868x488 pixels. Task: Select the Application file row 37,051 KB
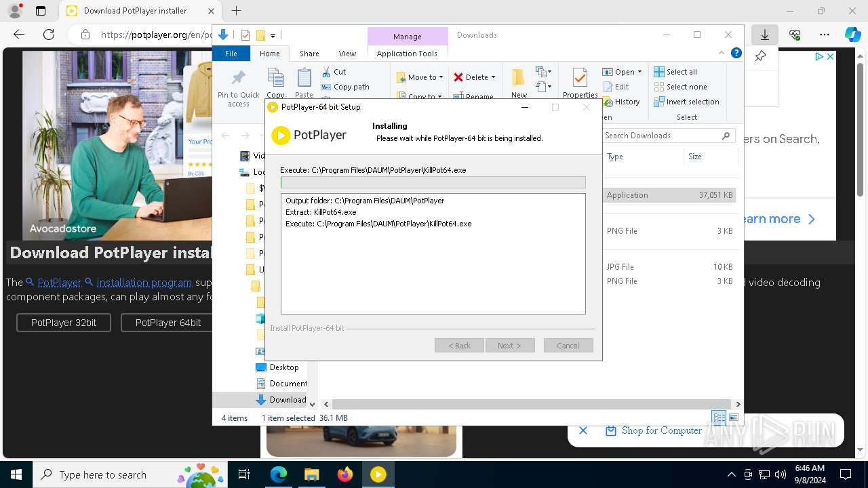coord(669,195)
